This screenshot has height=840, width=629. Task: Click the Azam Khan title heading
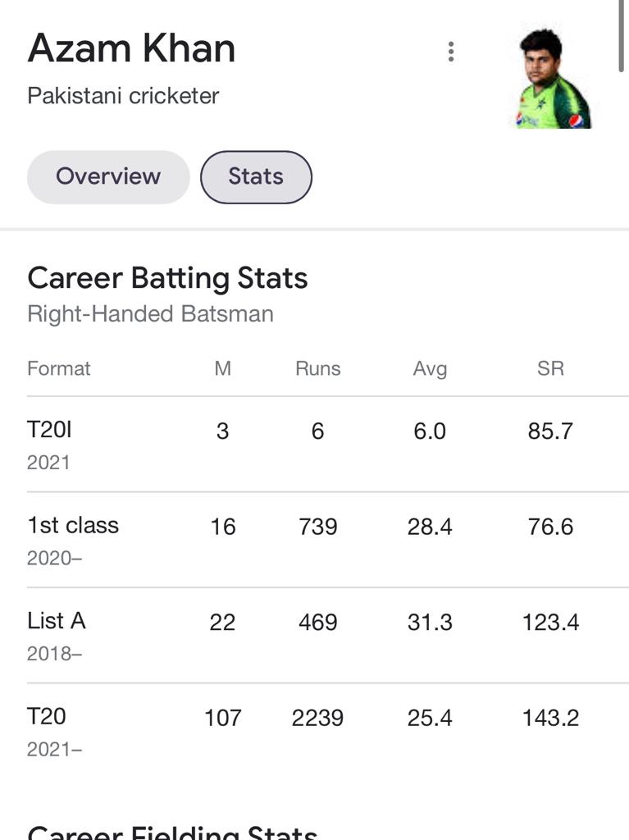pos(131,48)
